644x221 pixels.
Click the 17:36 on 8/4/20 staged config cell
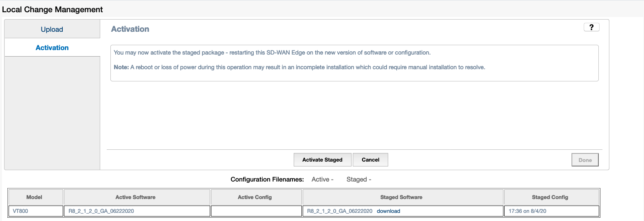coord(528,211)
